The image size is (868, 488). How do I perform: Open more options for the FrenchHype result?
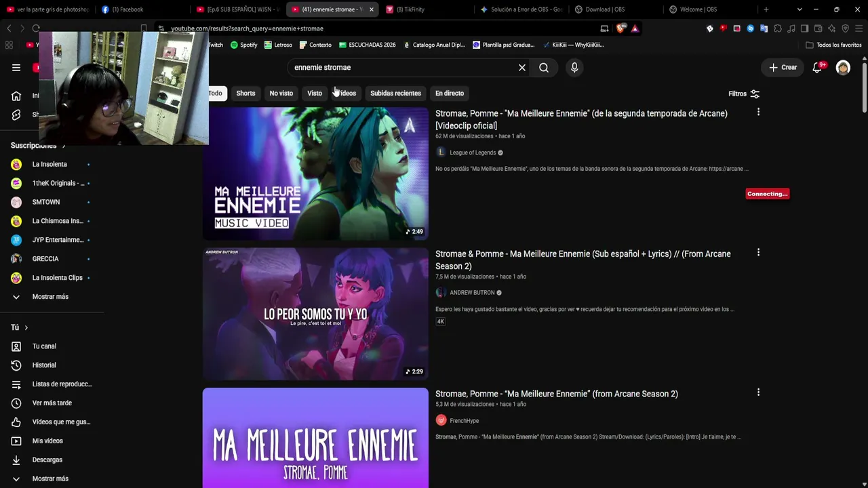click(x=758, y=392)
